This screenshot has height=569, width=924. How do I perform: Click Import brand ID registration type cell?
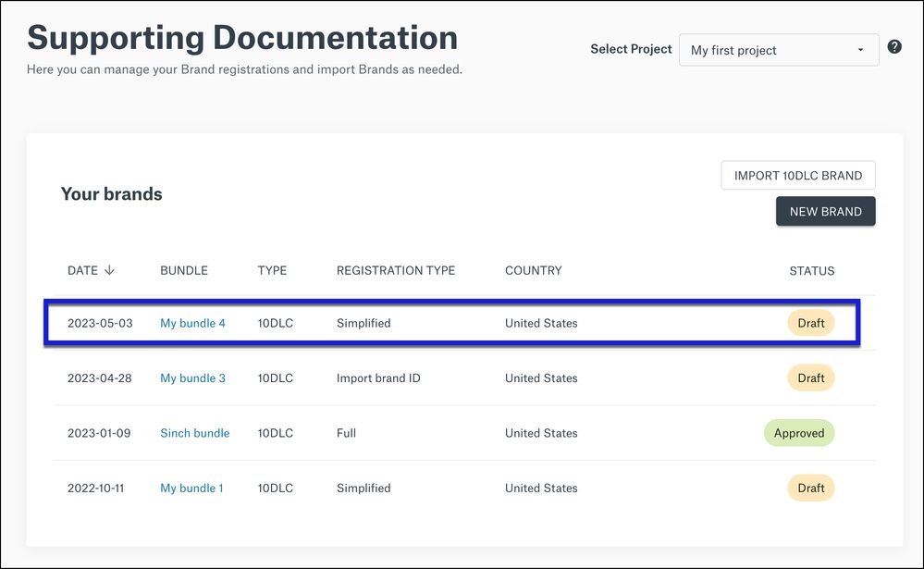tap(378, 378)
